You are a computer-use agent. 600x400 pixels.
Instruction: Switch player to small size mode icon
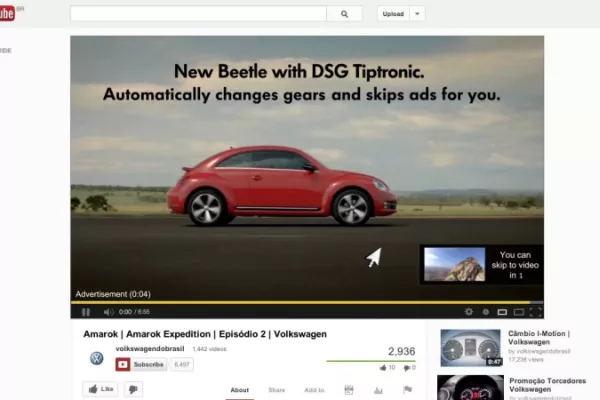[x=502, y=312]
